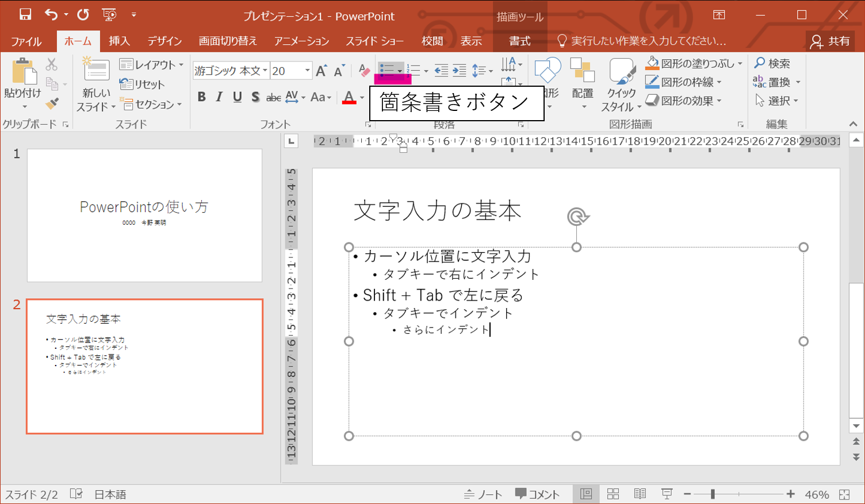Toggle underline formatting
Image resolution: width=865 pixels, height=504 pixels.
[x=237, y=97]
